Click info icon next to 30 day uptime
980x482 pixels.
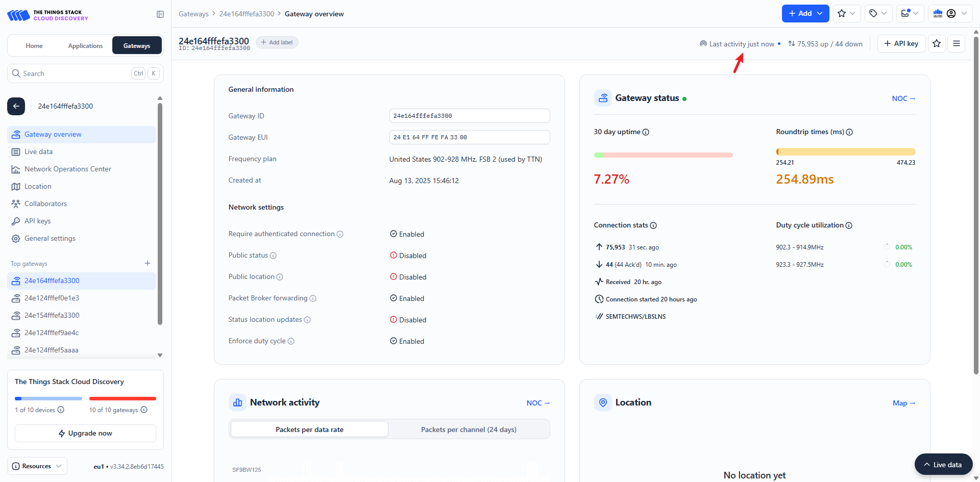coord(646,132)
